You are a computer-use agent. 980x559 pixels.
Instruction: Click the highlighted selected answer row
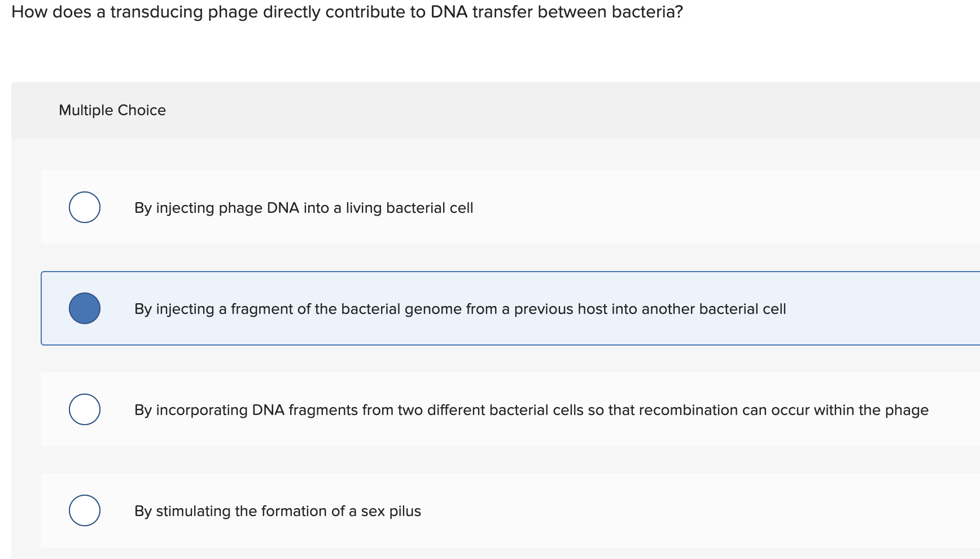[x=452, y=308]
